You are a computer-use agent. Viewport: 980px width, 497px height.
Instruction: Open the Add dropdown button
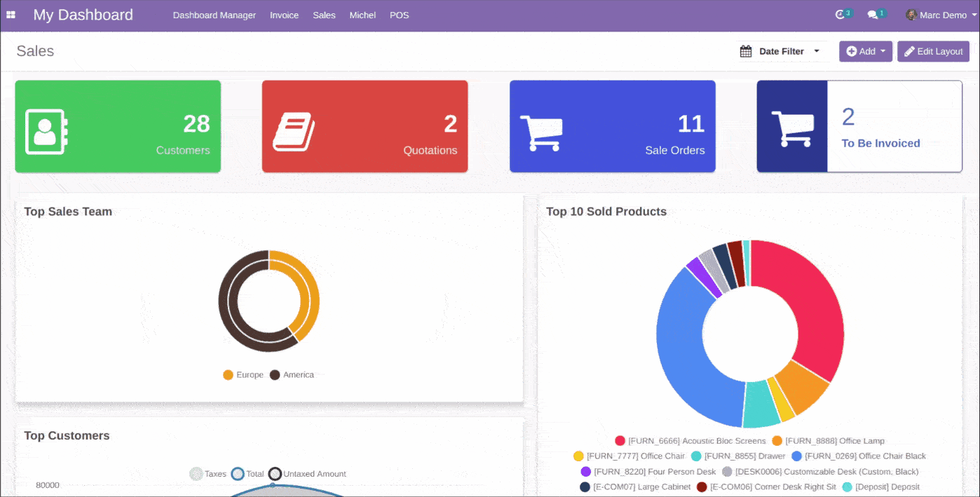pos(865,51)
